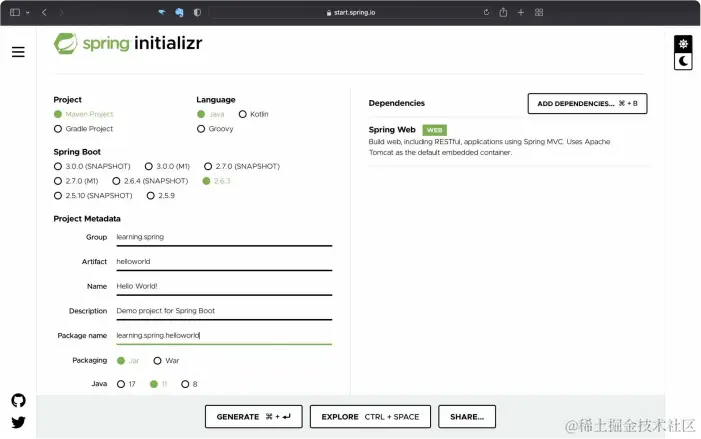701x439 pixels.
Task: Select Spring Boot 2.6.4 (SNAPSHOT)
Action: tap(150, 181)
